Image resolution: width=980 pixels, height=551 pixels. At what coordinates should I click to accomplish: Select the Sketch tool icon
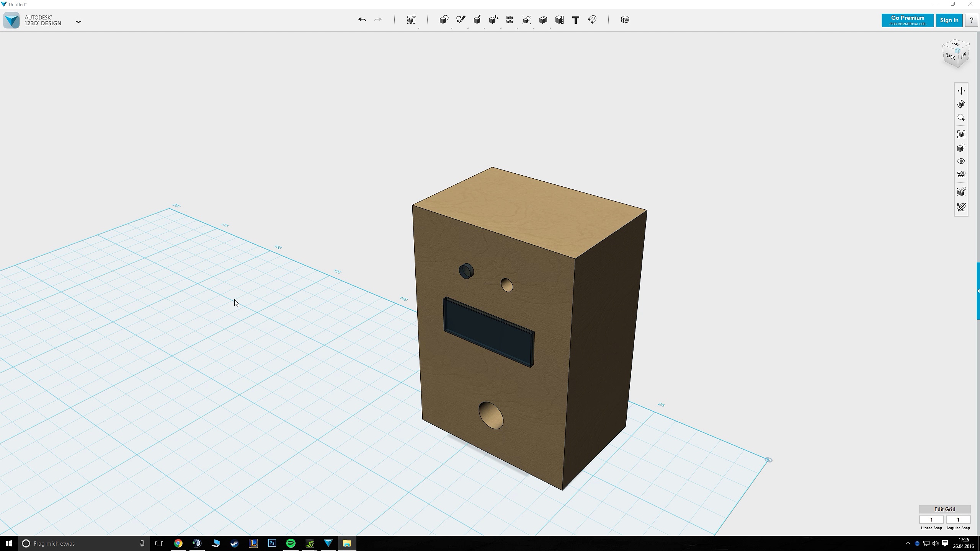coord(461,20)
